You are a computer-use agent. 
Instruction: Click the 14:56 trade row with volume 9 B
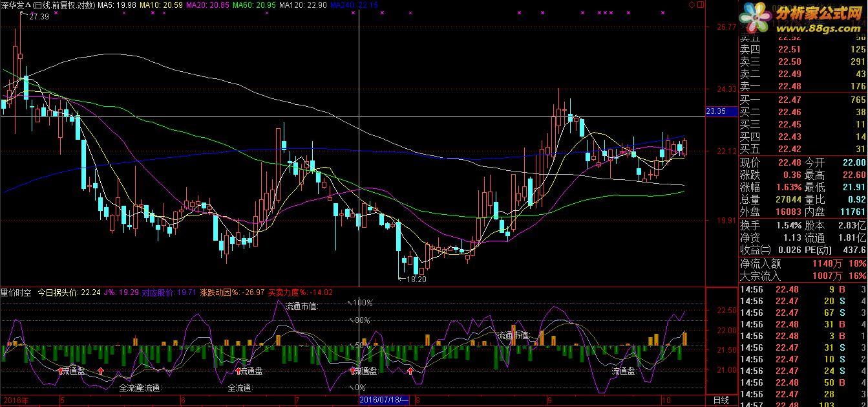(x=802, y=289)
